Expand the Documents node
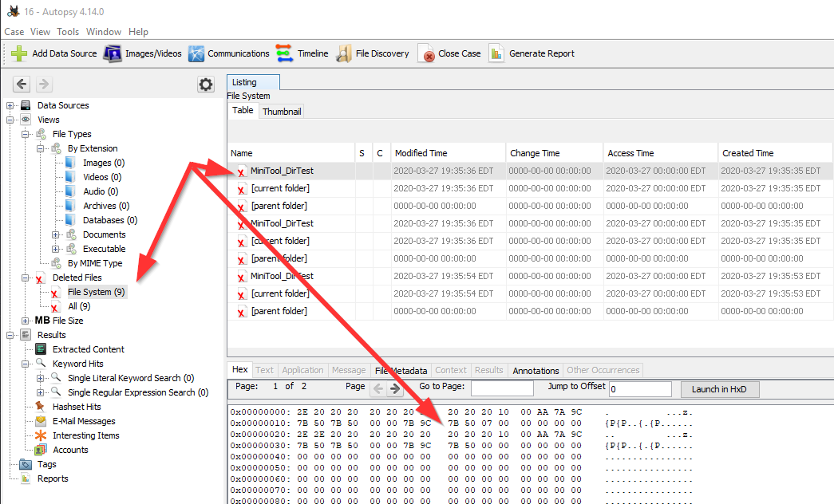Screen dimensions: 834x504 tap(55, 235)
